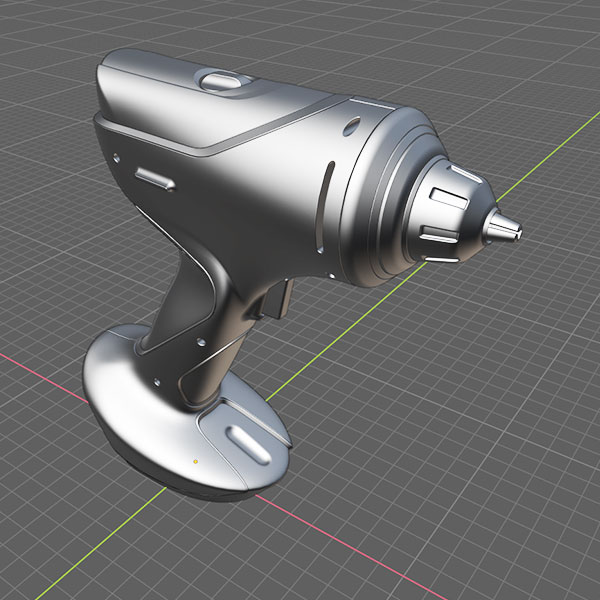The width and height of the screenshot is (600, 600).
Task: Select the horizontal slot on the left body side
Action: tap(154, 179)
